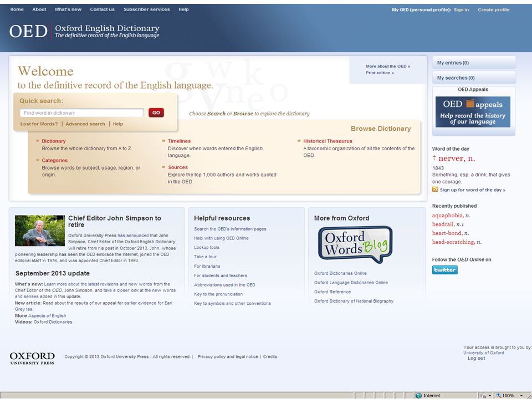Open recently published entry aquaphobia
This screenshot has height=399, width=532.
coord(451,216)
